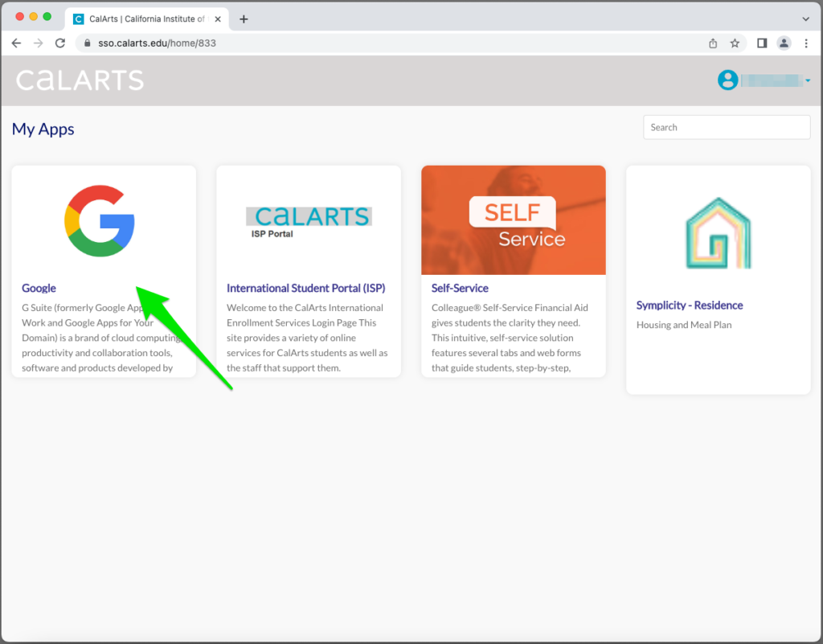
Task: Click the padlock icon in address bar
Action: pos(87,43)
